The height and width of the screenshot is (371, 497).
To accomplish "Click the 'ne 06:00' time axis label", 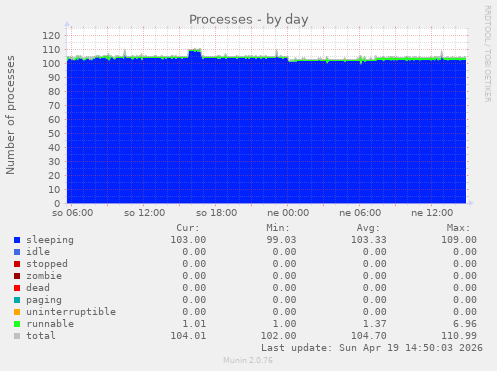I will click(x=360, y=213).
